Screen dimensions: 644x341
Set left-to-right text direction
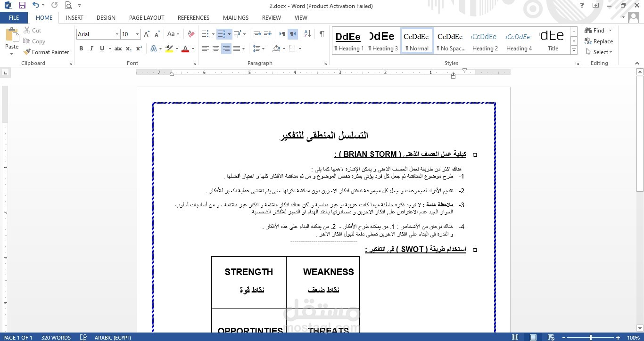282,34
